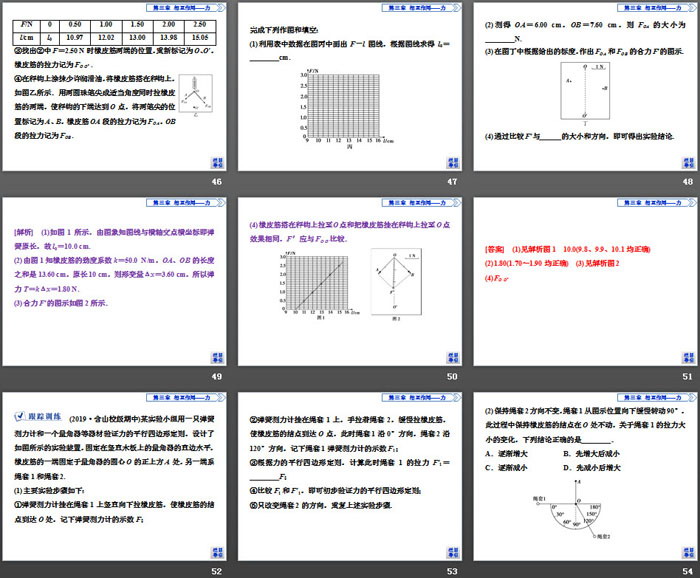Click the chapter title banner on slide 53

tap(421, 397)
